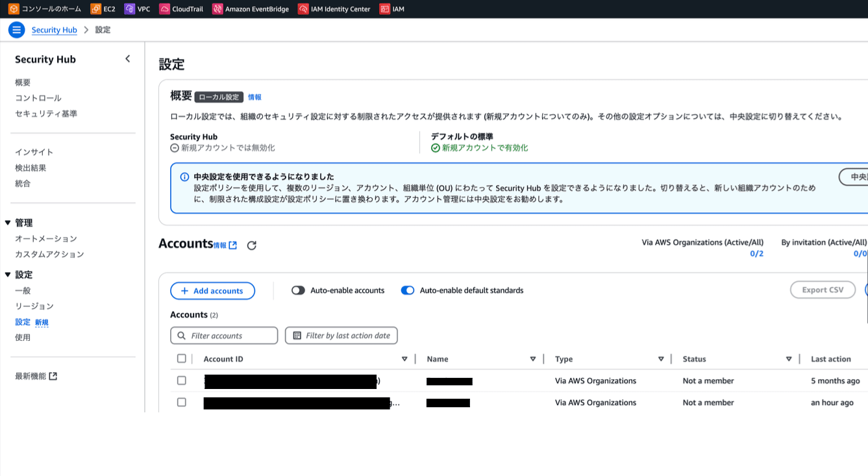The image size is (868, 476).
Task: Open 使用 in the sidebar
Action: [x=23, y=337]
